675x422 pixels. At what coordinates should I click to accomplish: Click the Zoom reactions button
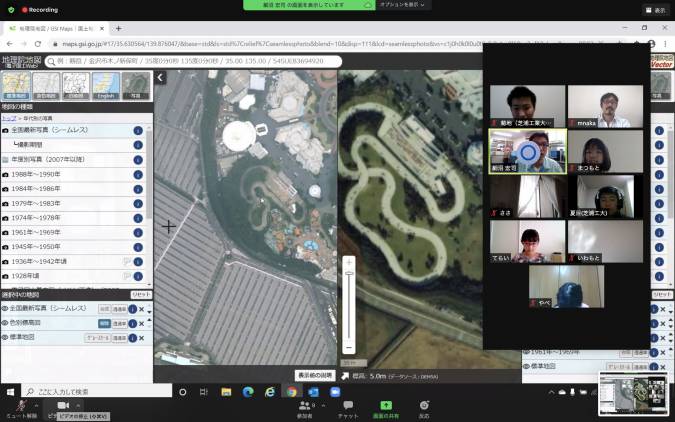[424, 410]
